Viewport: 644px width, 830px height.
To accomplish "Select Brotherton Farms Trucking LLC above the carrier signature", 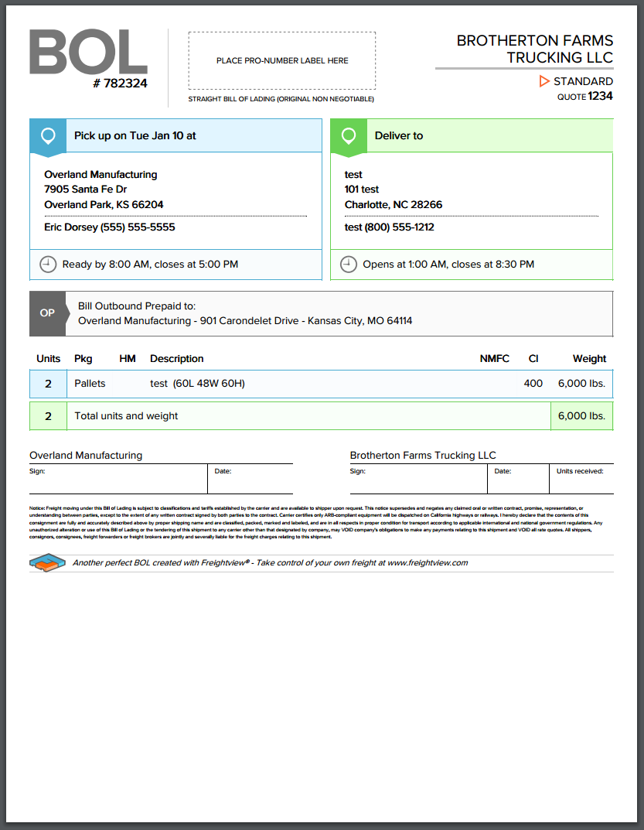I will pos(423,456).
